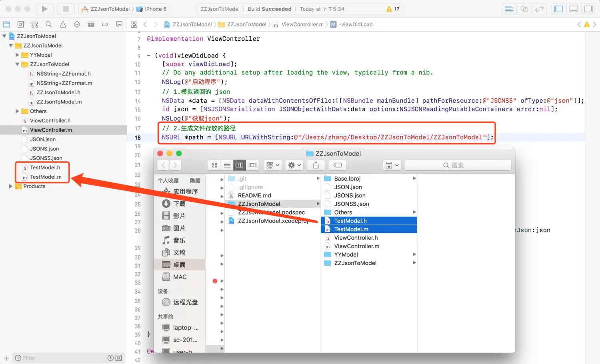The image size is (600, 364).
Task: Select TestModel.h in the navigator
Action: (x=45, y=167)
